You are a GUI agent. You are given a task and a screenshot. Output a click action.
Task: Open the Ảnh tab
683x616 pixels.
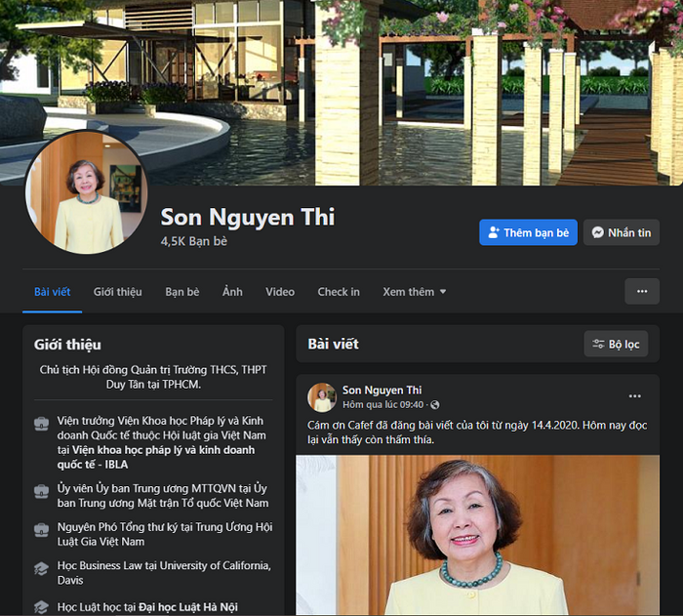[x=232, y=292]
